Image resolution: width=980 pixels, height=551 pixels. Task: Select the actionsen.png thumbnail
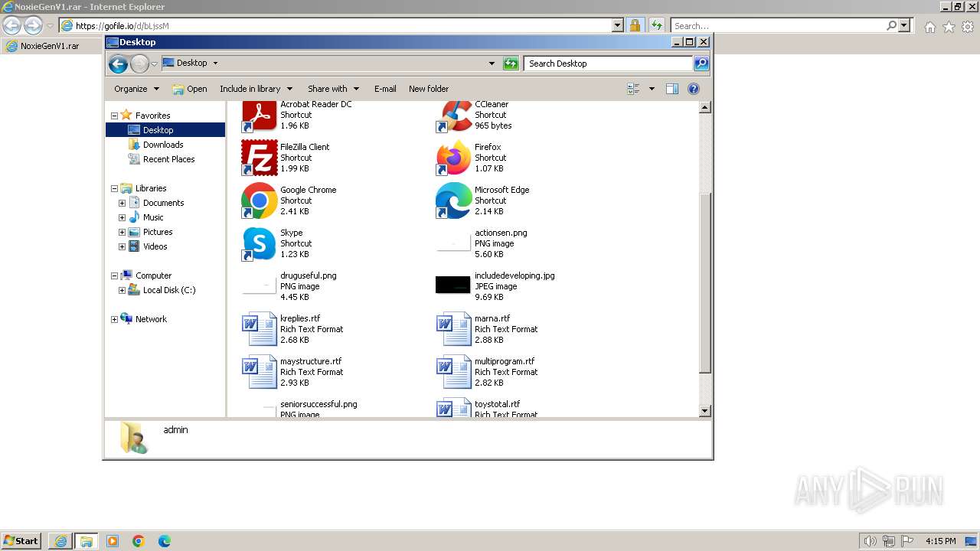coord(453,243)
